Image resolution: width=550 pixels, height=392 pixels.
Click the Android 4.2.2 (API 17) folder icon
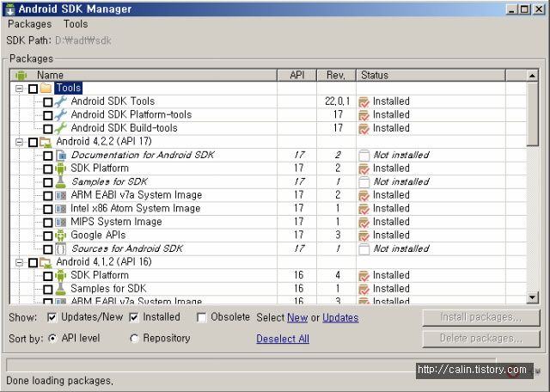[46, 142]
